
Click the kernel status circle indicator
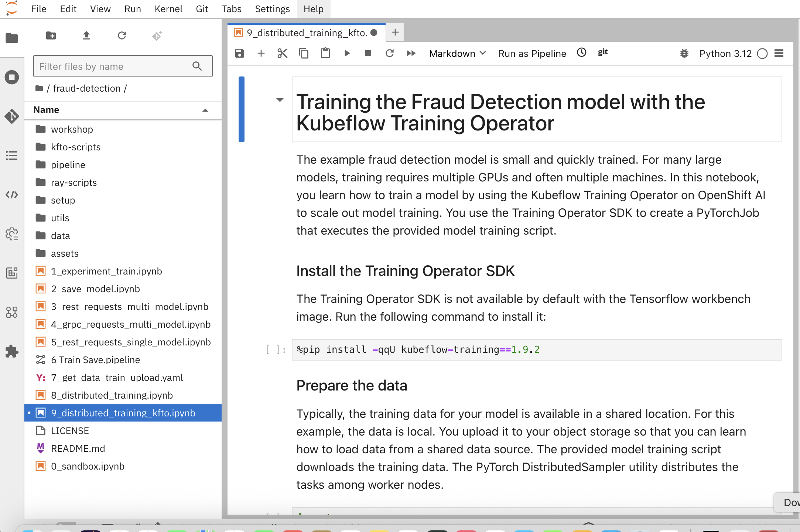(x=762, y=54)
